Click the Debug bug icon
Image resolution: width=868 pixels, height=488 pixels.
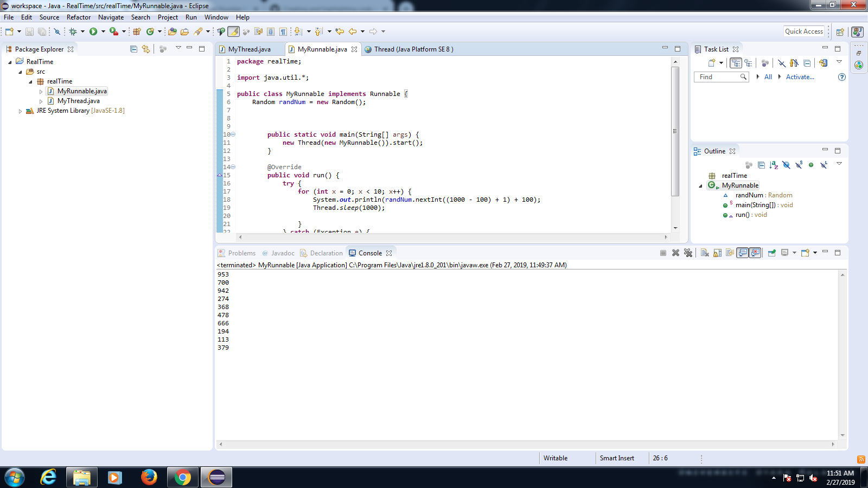(x=73, y=31)
